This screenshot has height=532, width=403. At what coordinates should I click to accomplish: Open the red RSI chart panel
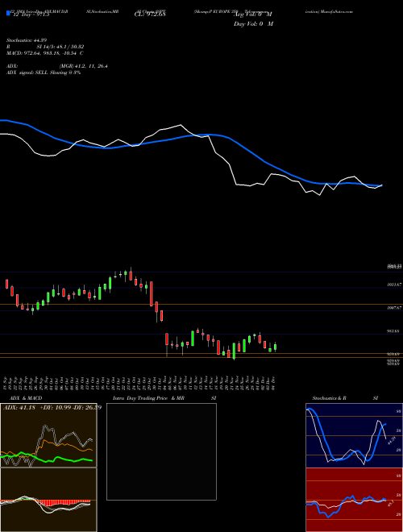click(354, 500)
